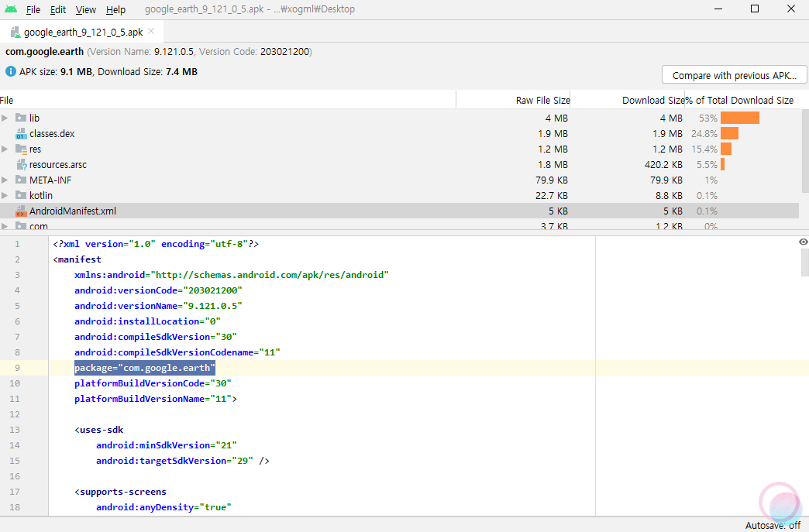This screenshot has height=532, width=809.
Task: Click the lib raw file size 4 MB
Action: (556, 118)
